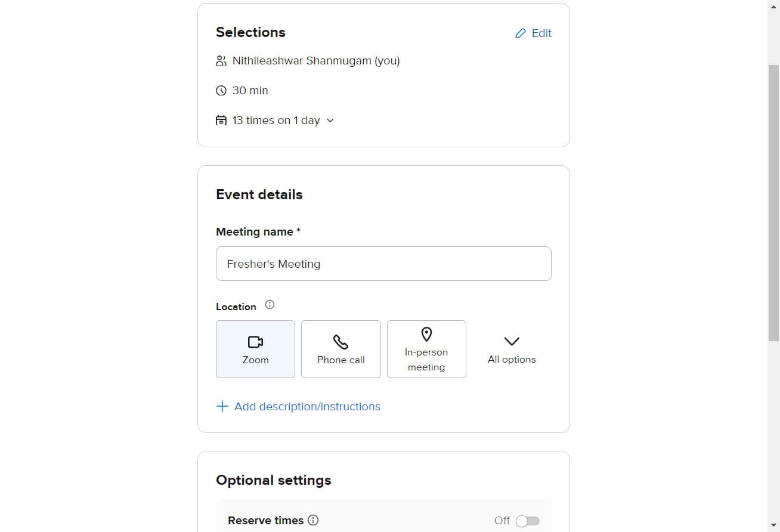Click the Add description/instructions link
Viewport: 780px width, 532px height.
[x=307, y=406]
